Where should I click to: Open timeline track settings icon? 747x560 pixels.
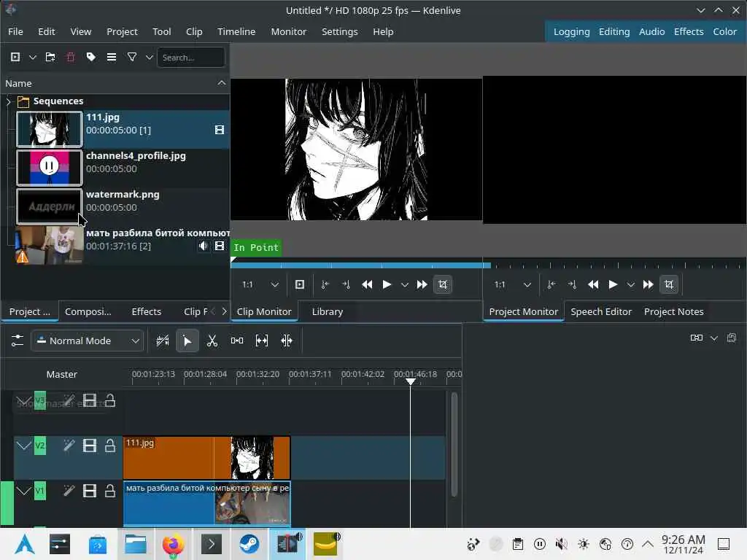pyautogui.click(x=18, y=341)
